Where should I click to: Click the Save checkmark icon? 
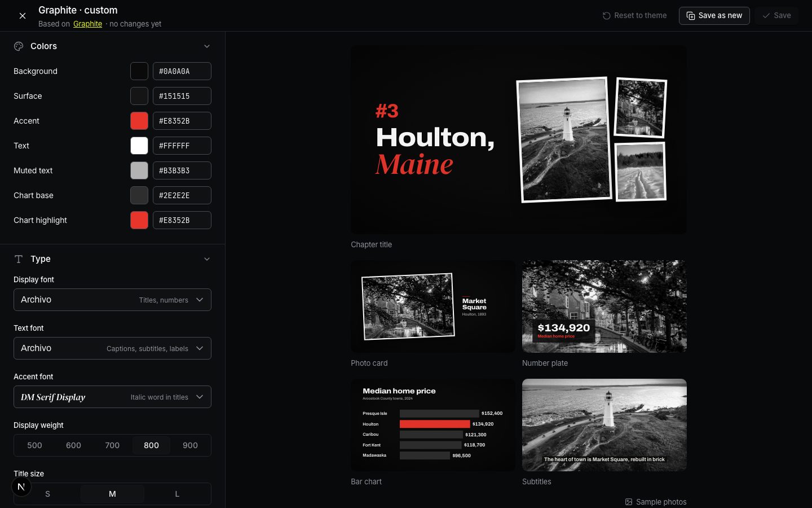click(766, 16)
